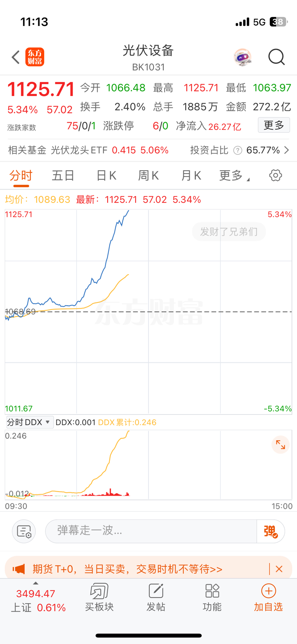Tap the back arrow icon
This screenshot has width=297, height=644.
[15, 57]
